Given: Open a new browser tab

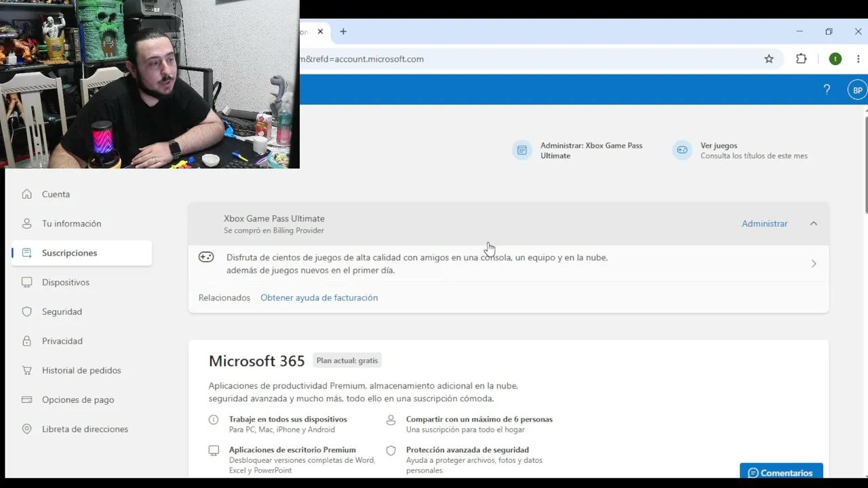Looking at the screenshot, I should point(343,32).
